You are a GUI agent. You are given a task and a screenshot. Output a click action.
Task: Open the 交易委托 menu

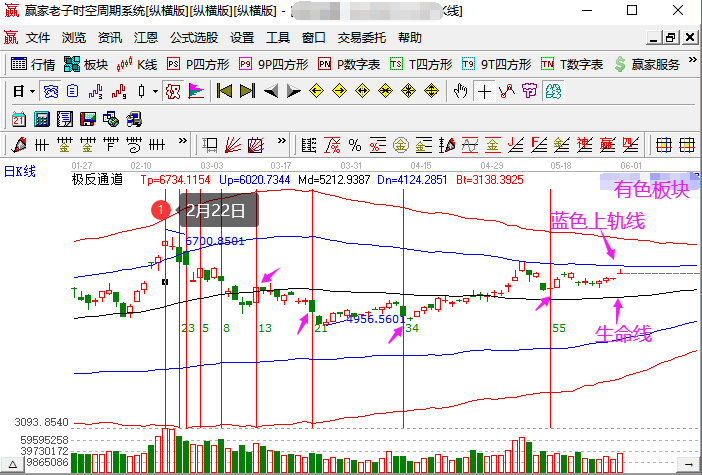[362, 38]
